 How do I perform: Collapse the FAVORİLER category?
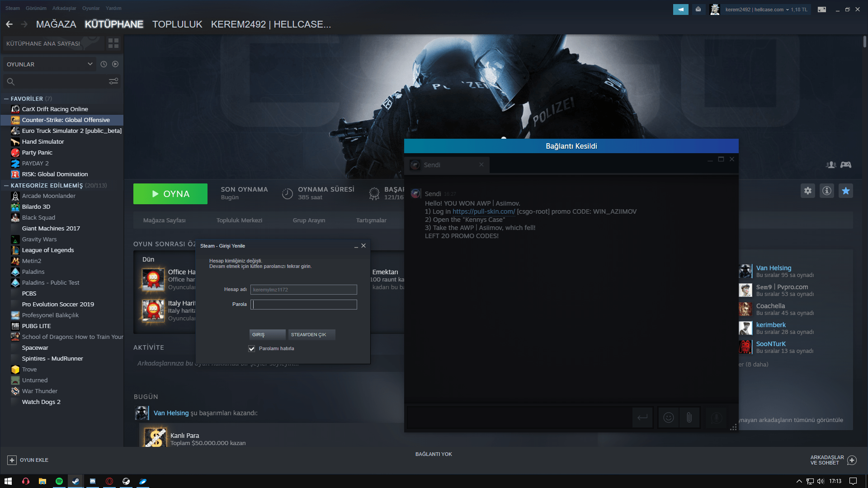coord(6,99)
